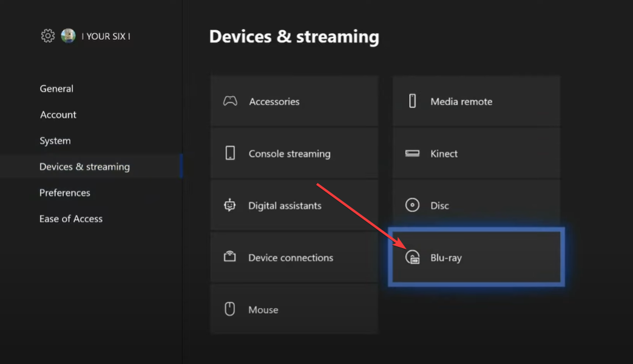Switch to the System section
The height and width of the screenshot is (364, 633).
(x=55, y=141)
